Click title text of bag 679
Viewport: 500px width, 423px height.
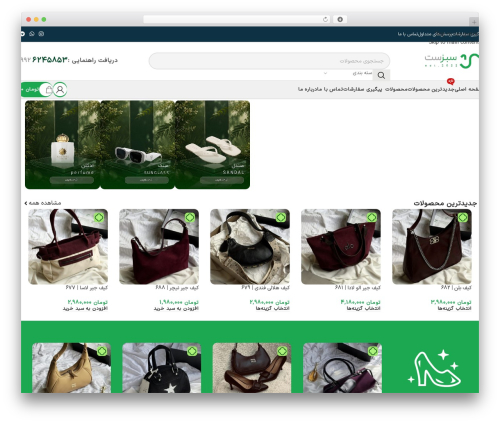click(266, 287)
